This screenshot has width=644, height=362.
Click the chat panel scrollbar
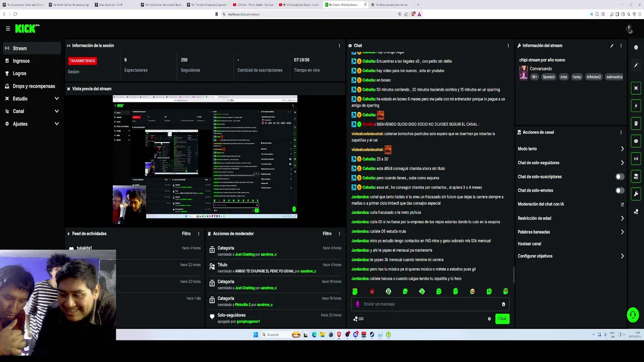click(x=513, y=275)
